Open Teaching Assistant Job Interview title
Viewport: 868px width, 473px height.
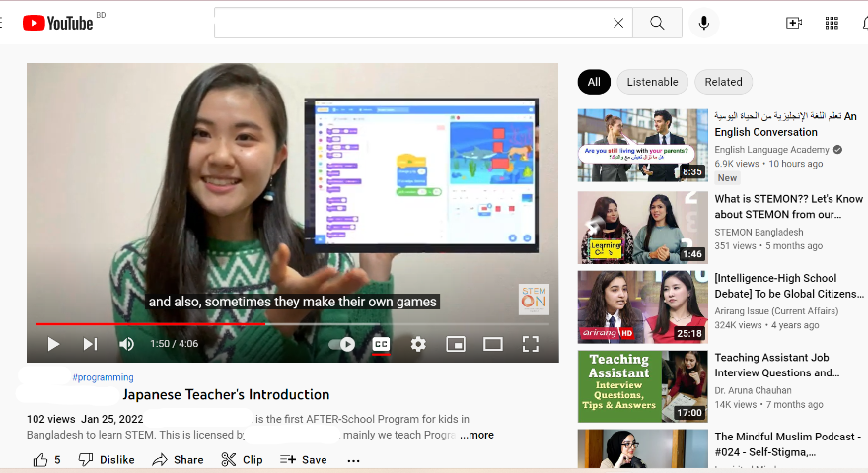[776, 366]
